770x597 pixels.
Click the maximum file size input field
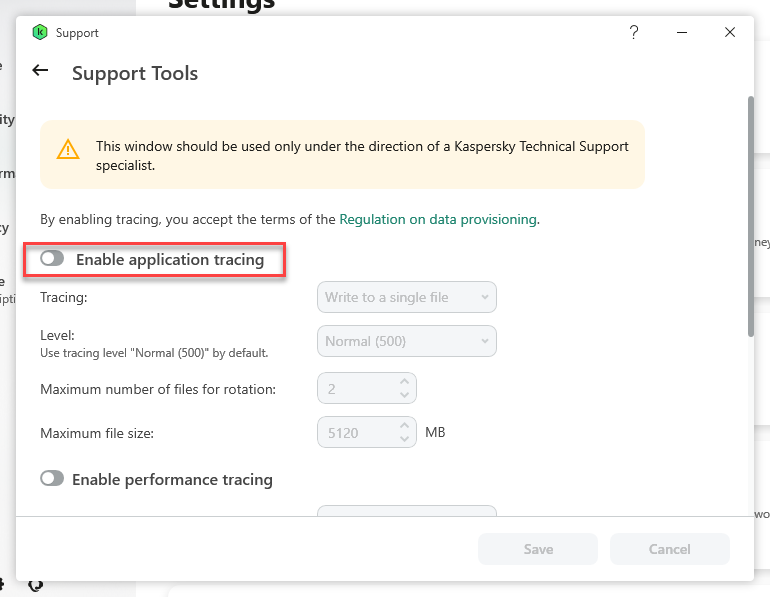[x=355, y=433]
